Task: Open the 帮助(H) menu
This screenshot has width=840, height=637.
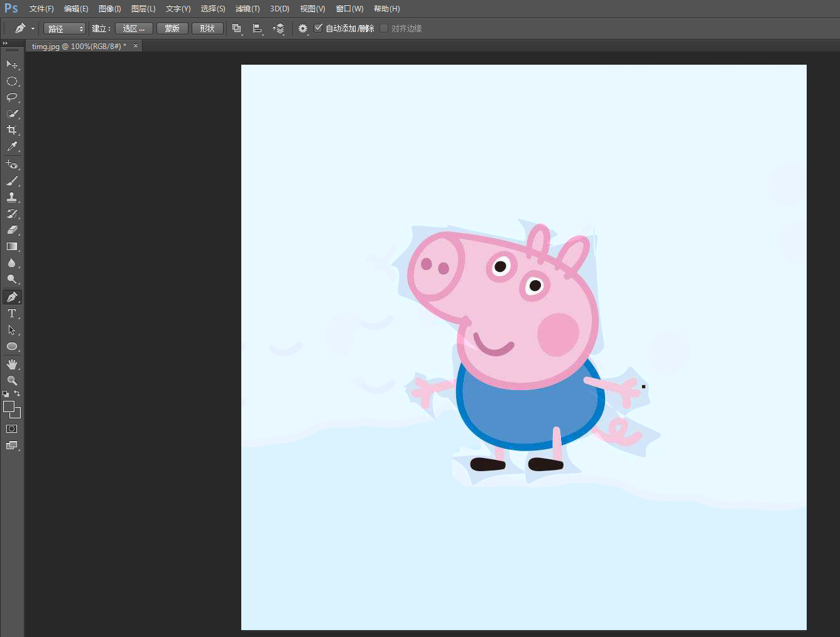Action: (x=386, y=9)
